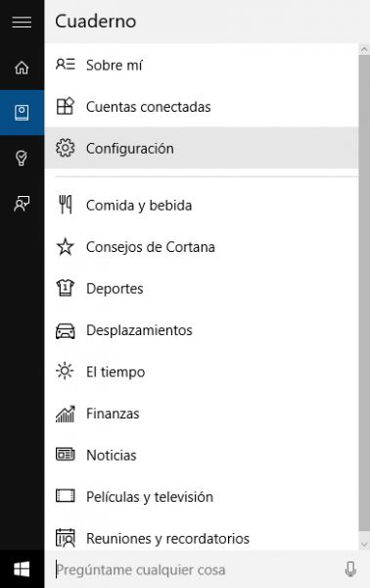Click the star icon for Consejos de Cortana

coord(66,247)
